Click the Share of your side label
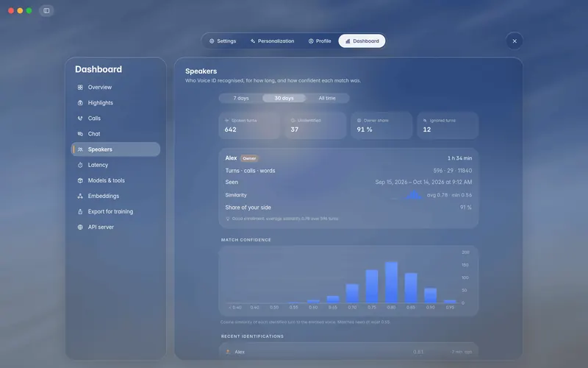Screen dimensions: 588x368 [x=248, y=208]
